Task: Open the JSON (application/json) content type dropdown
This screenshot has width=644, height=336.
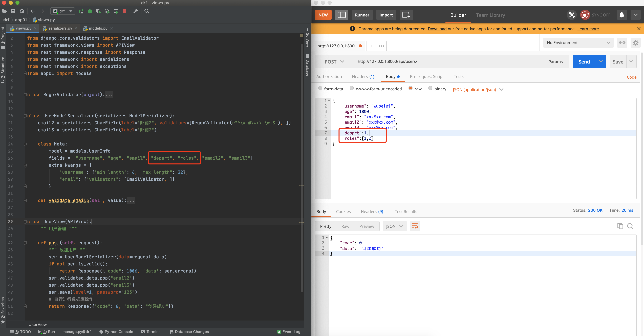Action: (x=478, y=90)
